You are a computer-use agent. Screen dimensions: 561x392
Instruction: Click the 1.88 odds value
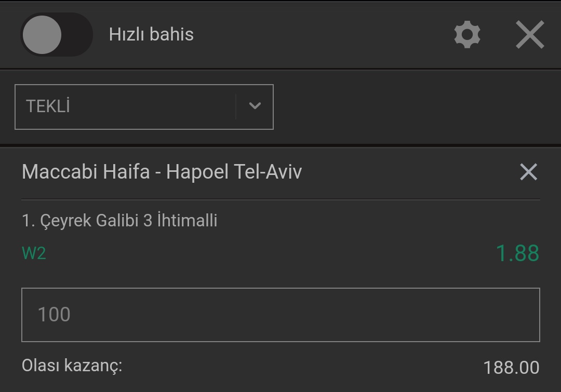point(517,253)
